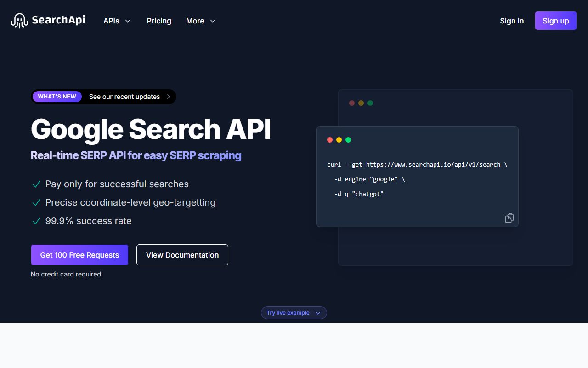Viewport: 588px width, 368px height.
Task: Click the curl --get URL line
Action: pos(417,164)
